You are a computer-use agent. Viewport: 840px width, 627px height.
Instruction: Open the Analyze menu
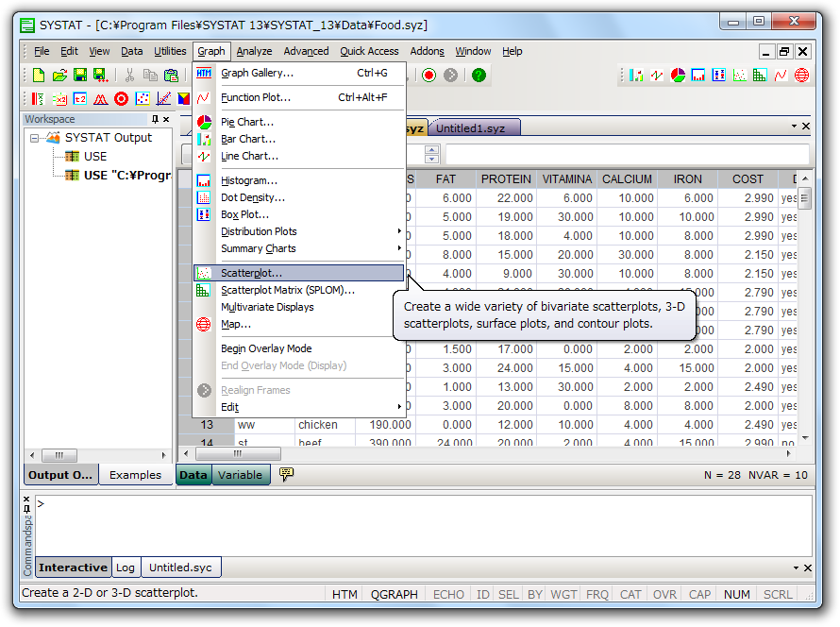pos(255,51)
